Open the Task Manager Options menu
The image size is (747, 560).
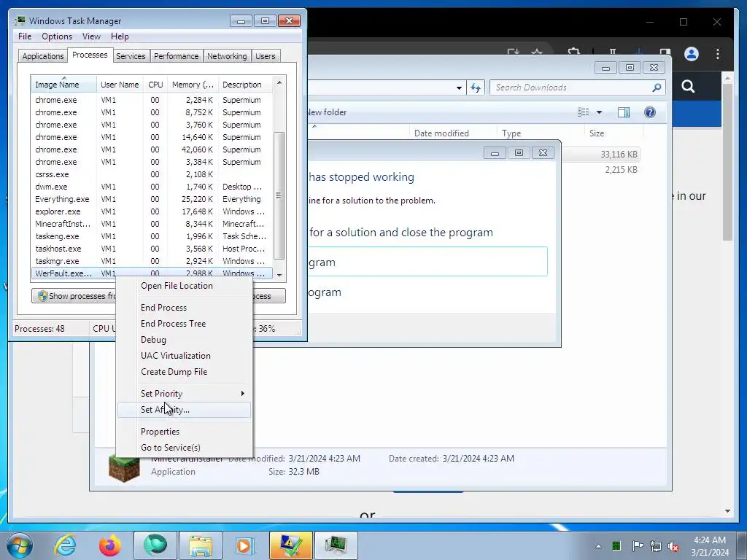[57, 36]
